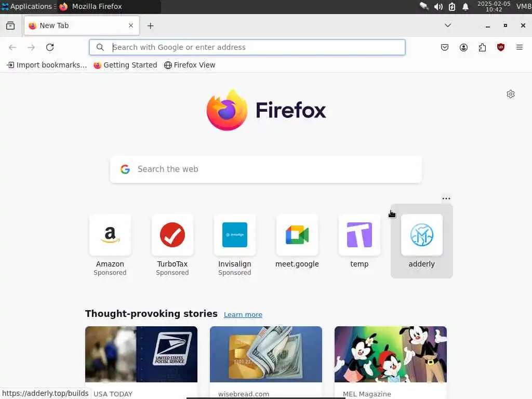Click the network connection tray icon
Image resolution: width=532 pixels, height=399 pixels.
point(424,6)
